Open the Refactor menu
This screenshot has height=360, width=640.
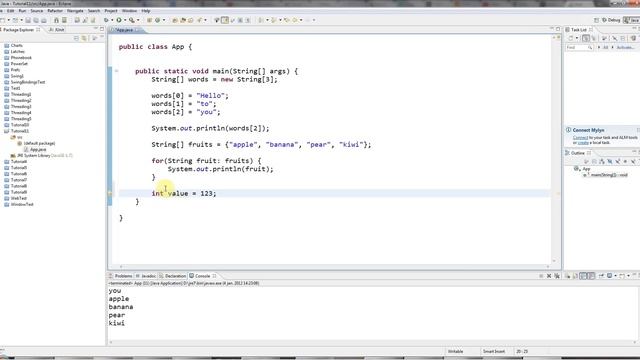point(55,11)
